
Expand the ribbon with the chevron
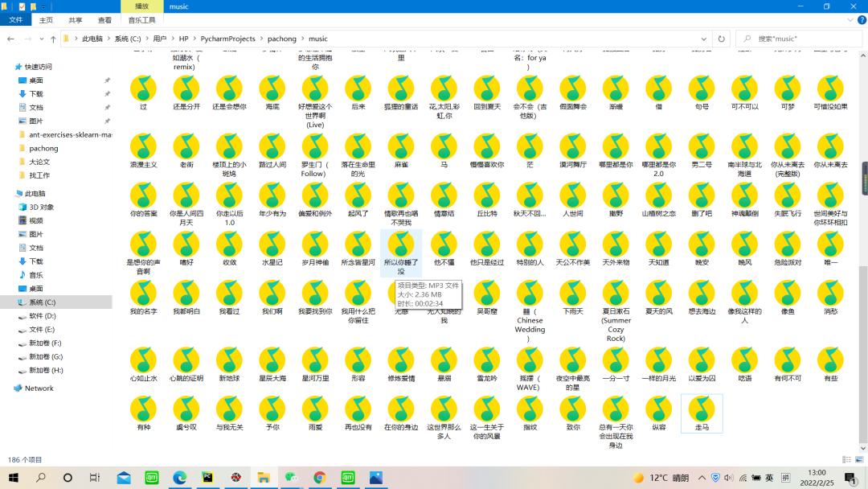tap(850, 20)
